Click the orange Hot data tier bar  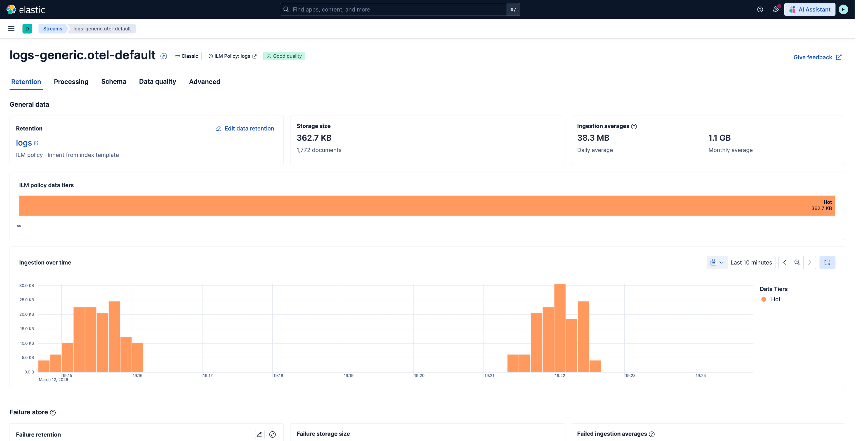[x=427, y=206]
